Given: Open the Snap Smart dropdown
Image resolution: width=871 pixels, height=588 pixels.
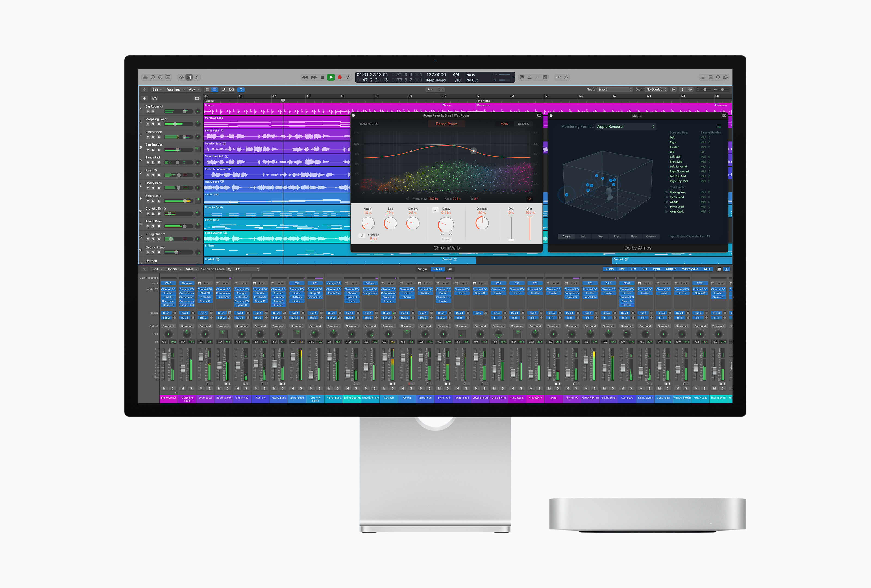Looking at the screenshot, I should 615,90.
